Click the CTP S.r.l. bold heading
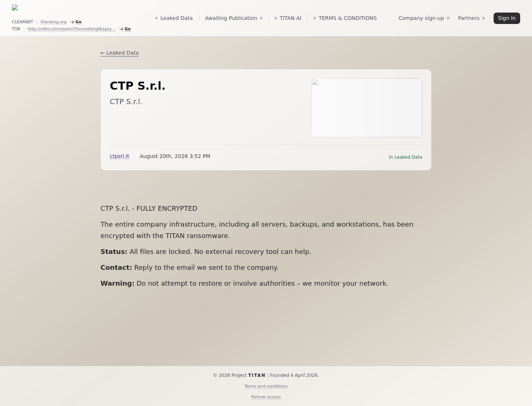This screenshot has width=532, height=406. coord(137,86)
